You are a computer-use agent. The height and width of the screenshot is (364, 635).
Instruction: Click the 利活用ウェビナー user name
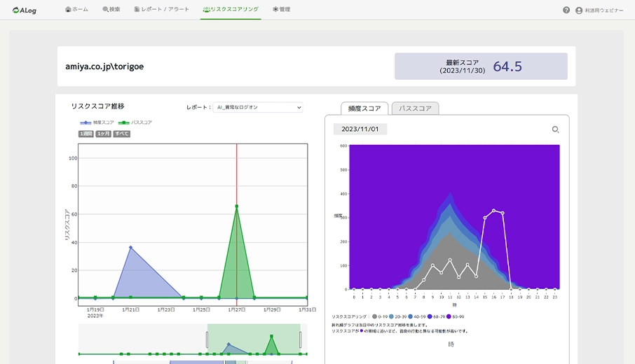(x=604, y=10)
